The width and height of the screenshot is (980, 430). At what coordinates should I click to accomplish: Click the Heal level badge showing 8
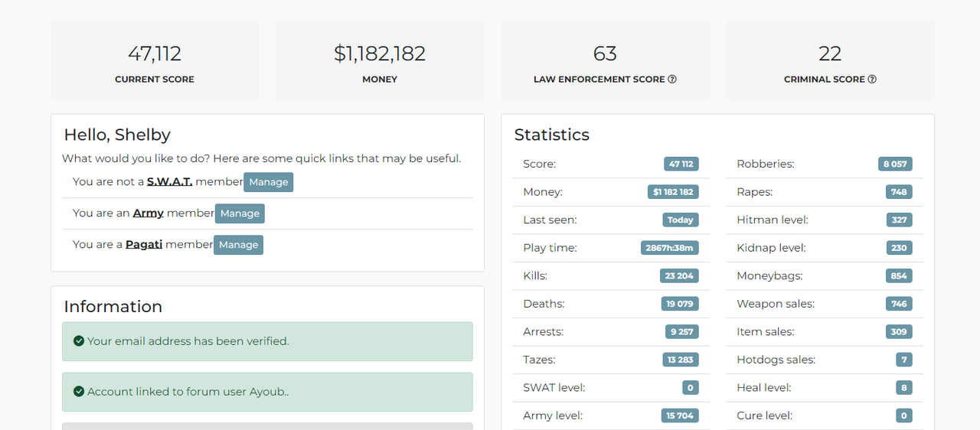tap(904, 388)
